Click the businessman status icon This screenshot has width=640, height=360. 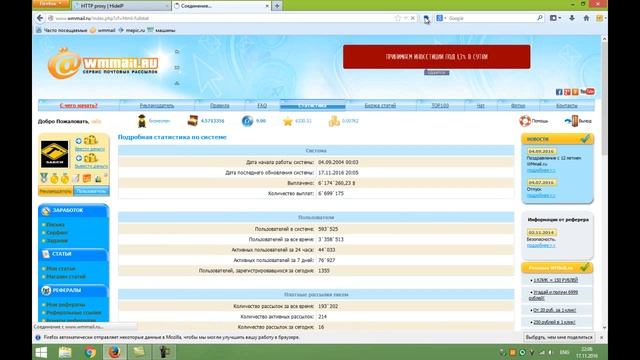142,121
